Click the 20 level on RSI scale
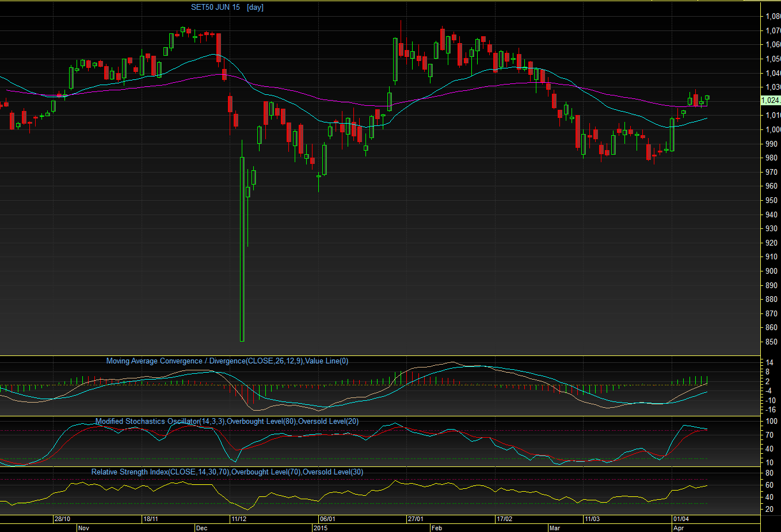 (x=769, y=510)
